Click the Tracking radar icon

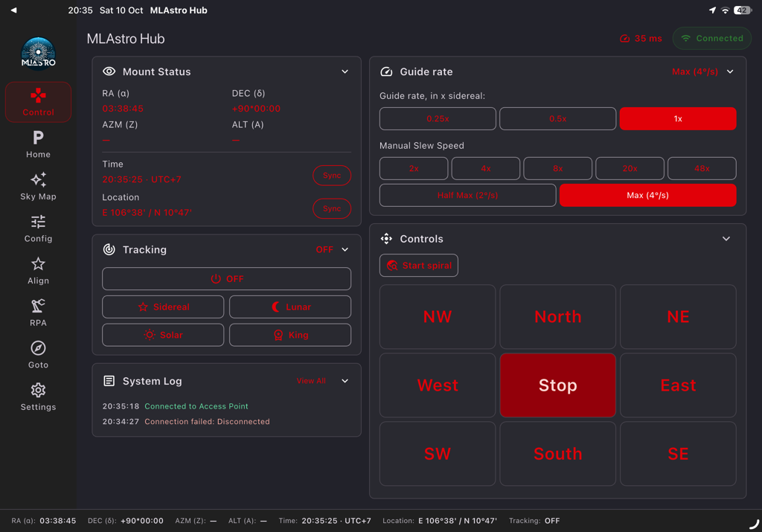click(x=109, y=249)
